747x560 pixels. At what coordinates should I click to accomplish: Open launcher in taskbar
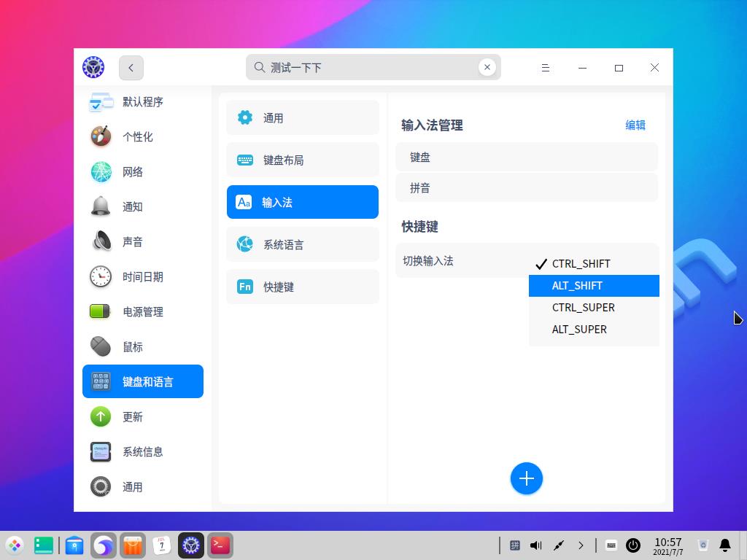15,545
